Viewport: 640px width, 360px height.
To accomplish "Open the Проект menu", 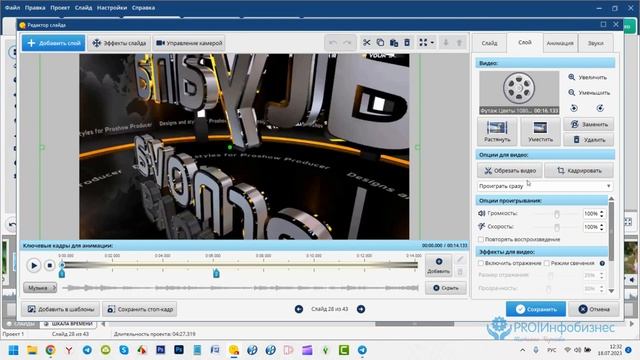I will pyautogui.click(x=60, y=8).
